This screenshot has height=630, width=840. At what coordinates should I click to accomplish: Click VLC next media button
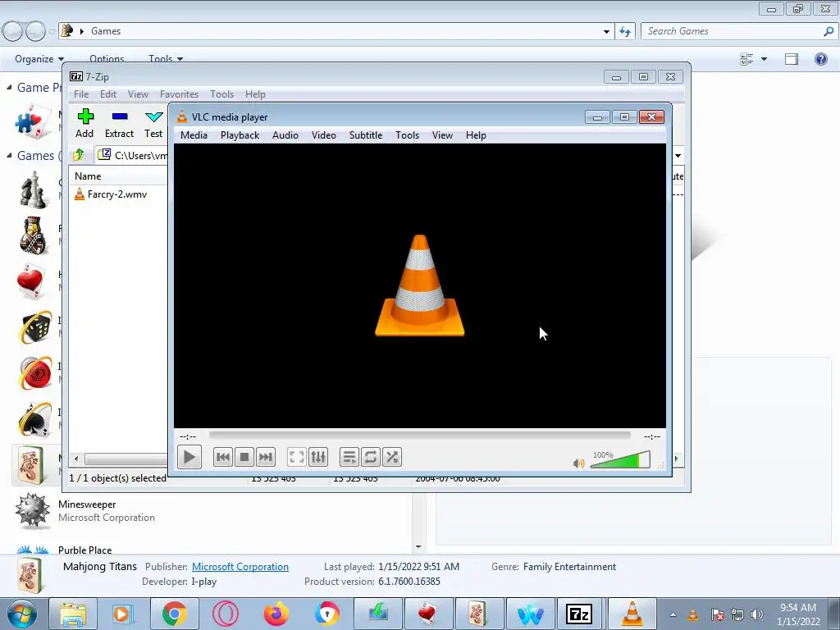click(266, 458)
